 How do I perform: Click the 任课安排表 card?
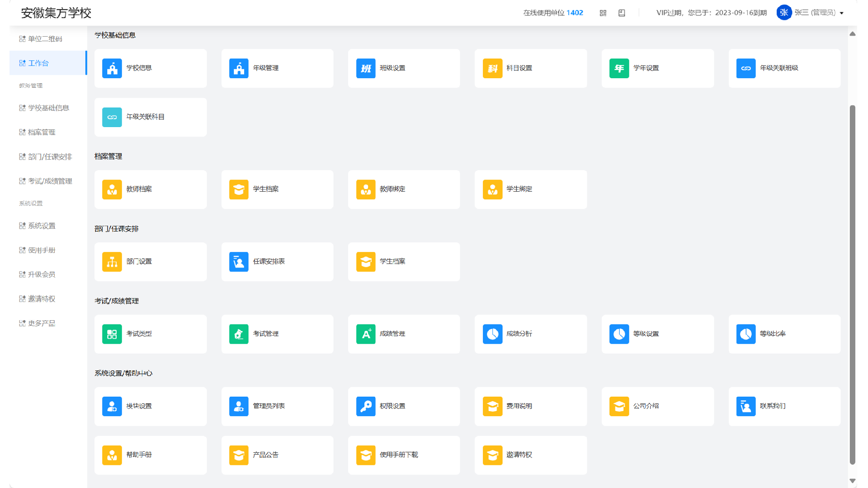pos(277,262)
